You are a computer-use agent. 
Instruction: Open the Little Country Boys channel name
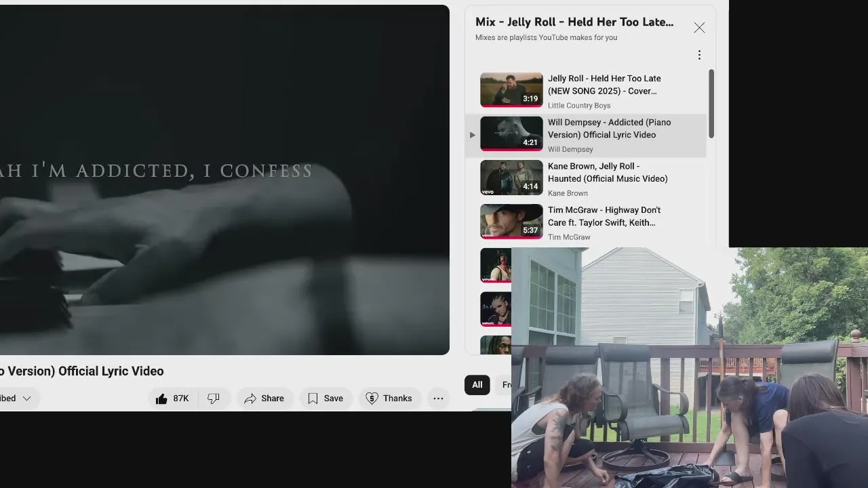click(x=579, y=106)
